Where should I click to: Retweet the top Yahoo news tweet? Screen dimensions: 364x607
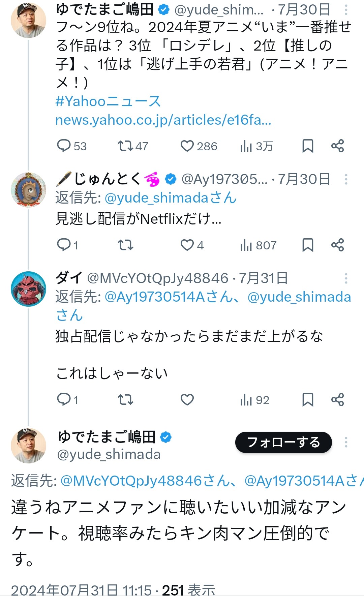click(125, 146)
